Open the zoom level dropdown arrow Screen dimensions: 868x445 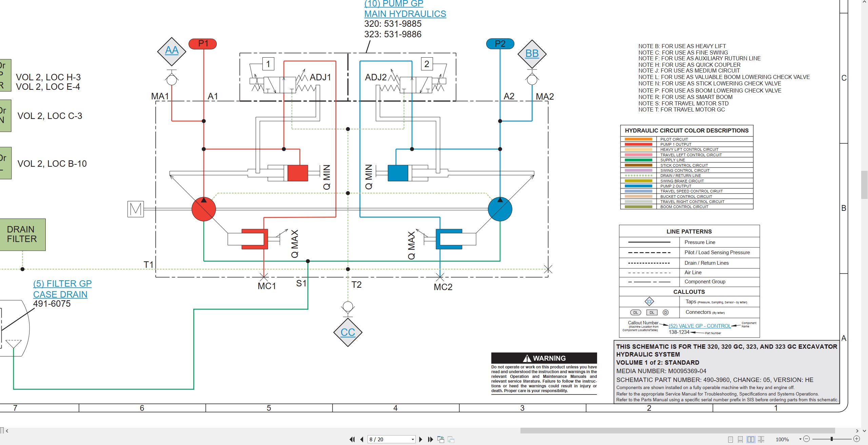tap(800, 439)
